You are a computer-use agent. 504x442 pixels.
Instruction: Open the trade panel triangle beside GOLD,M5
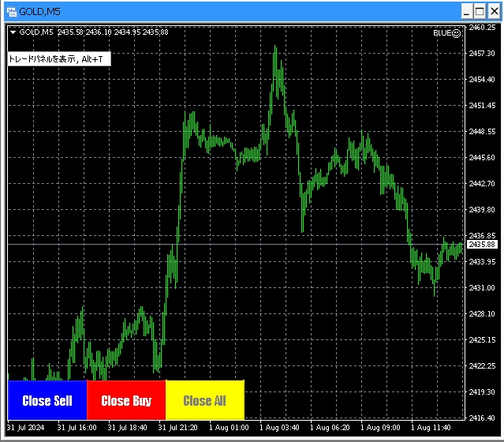pos(13,32)
